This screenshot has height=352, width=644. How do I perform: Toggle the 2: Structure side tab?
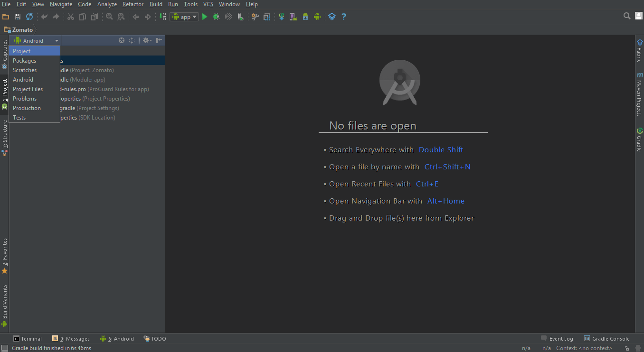(x=5, y=138)
